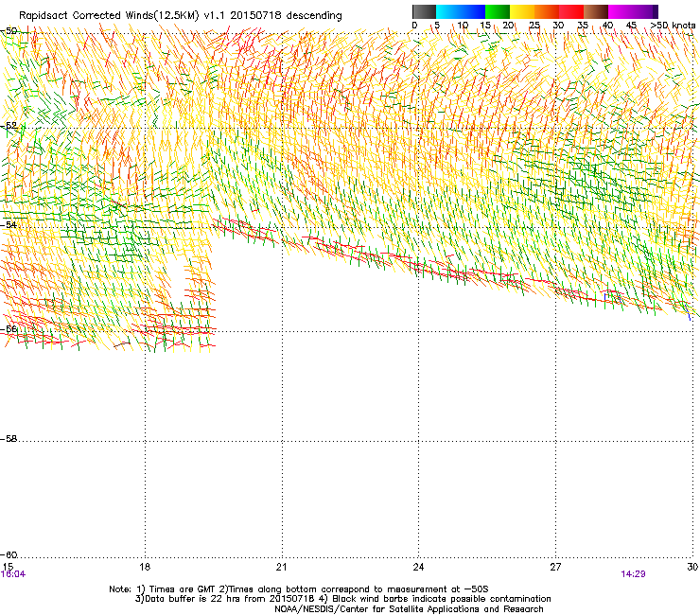The image size is (700, 615).
Task: Click the 'NOAA/NESDIS/Center for Satellite Applications' credit
Action: [409, 609]
